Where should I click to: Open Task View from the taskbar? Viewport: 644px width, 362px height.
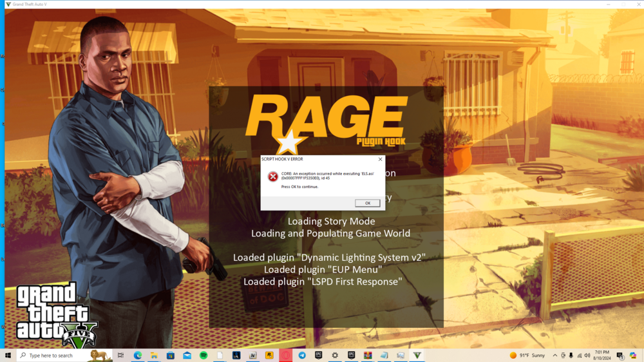(x=121, y=356)
